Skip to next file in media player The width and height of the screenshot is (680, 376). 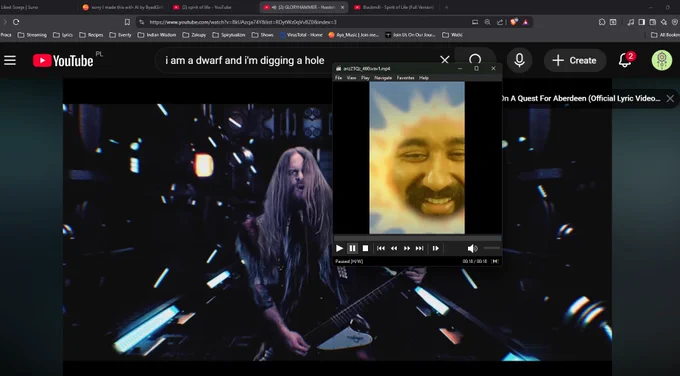(419, 248)
